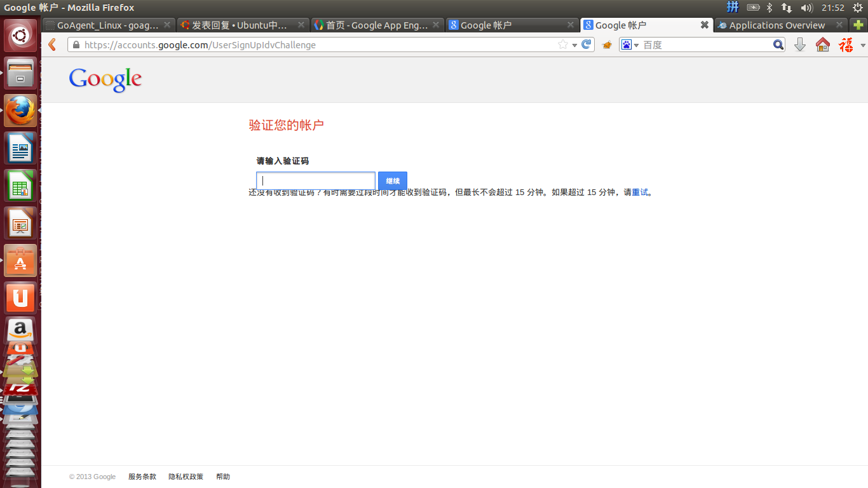Click the 重试 retry link

click(640, 193)
